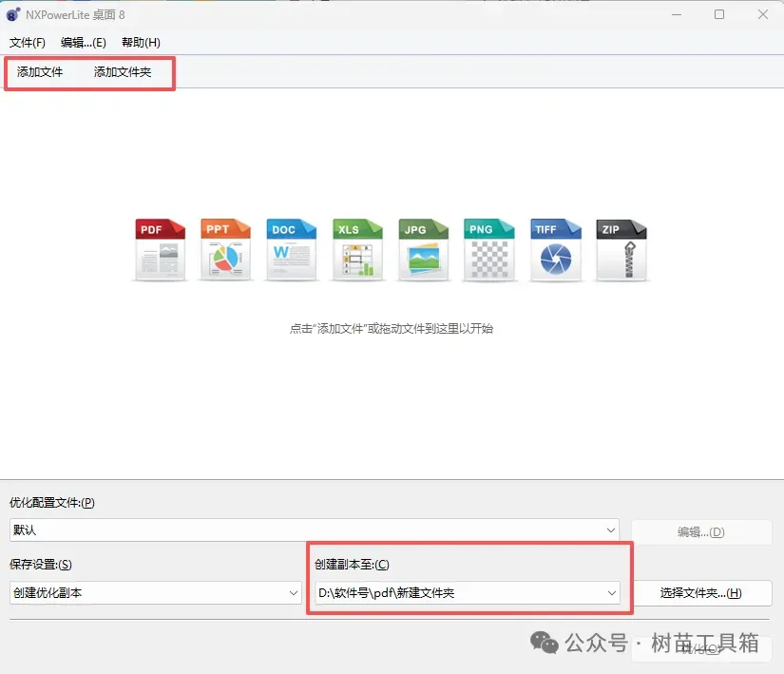Open the 文件(F) menu
The width and height of the screenshot is (784, 674).
coord(27,43)
